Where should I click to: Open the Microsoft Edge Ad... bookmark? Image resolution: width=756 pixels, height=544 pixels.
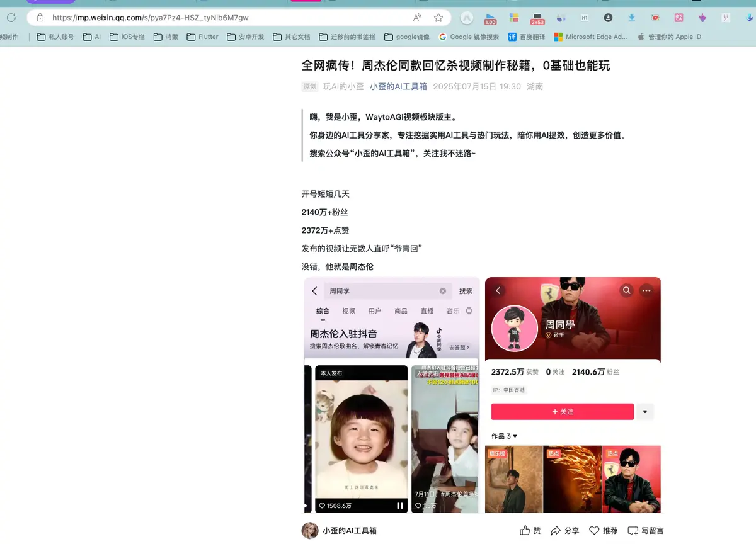(590, 37)
